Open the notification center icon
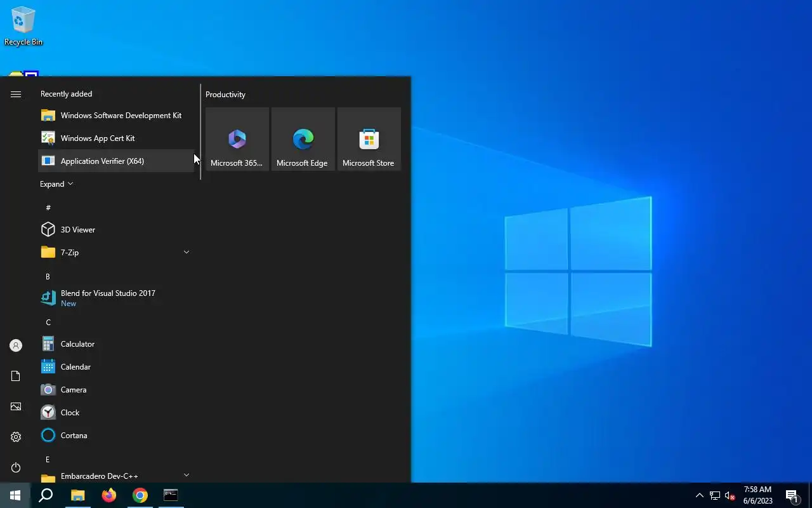The height and width of the screenshot is (508, 812). coord(792,495)
